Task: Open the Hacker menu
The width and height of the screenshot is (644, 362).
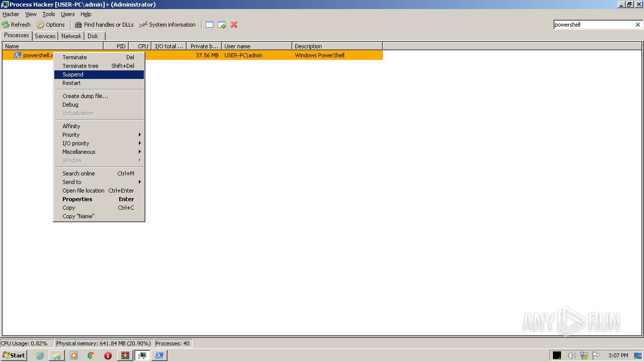Action: click(x=11, y=14)
